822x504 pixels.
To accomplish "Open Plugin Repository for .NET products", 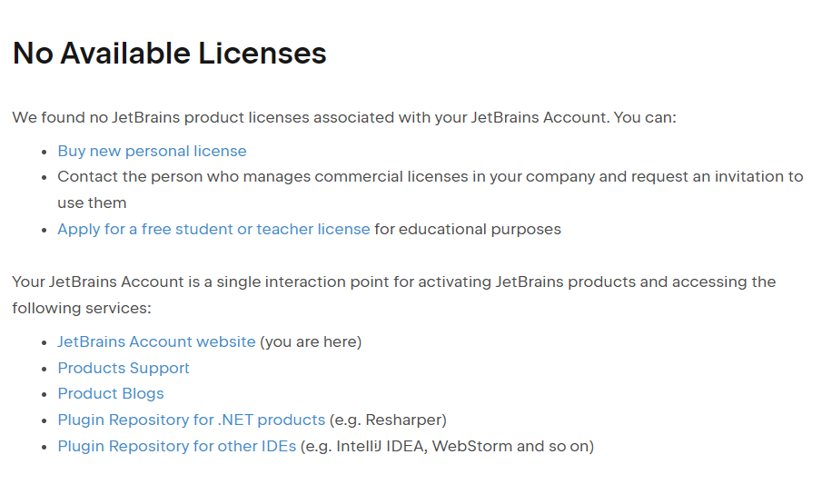I will [192, 420].
